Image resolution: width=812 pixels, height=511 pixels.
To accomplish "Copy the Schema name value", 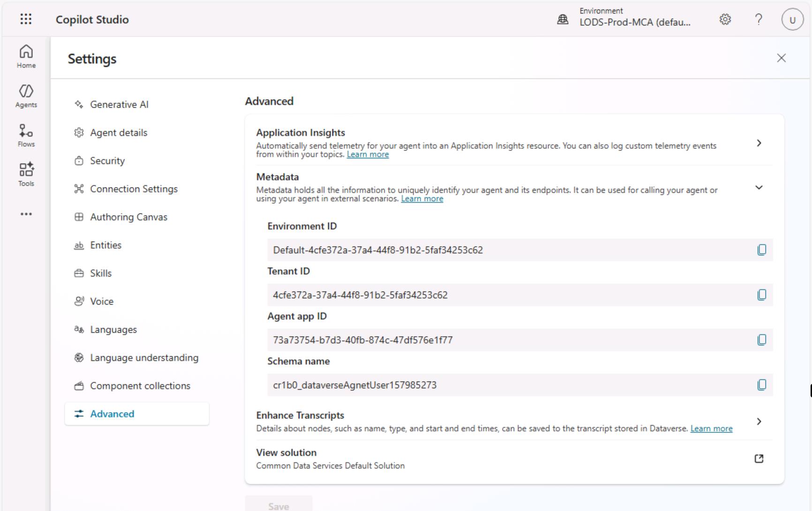I will pyautogui.click(x=761, y=385).
